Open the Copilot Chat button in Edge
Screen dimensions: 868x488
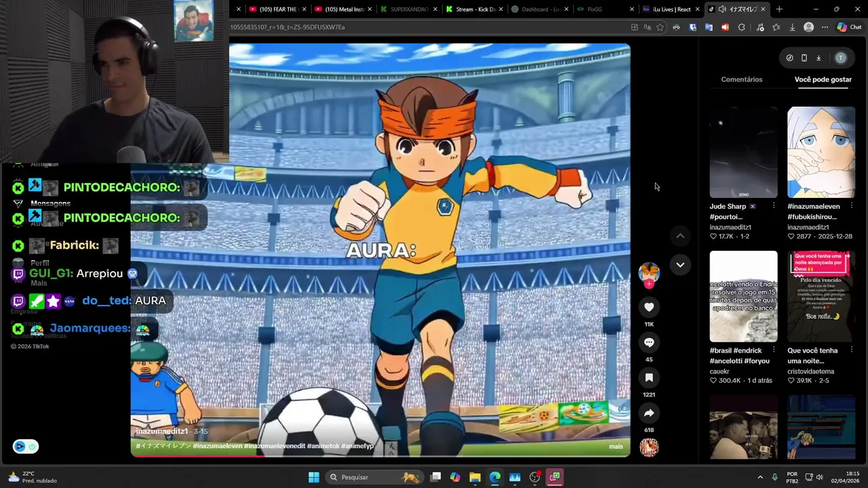coord(849,27)
